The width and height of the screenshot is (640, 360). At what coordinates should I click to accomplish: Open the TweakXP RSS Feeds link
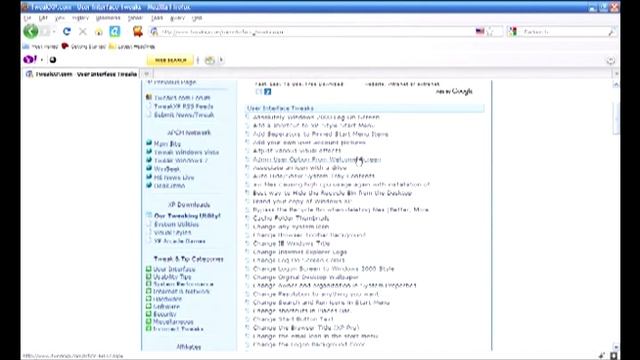click(x=184, y=106)
